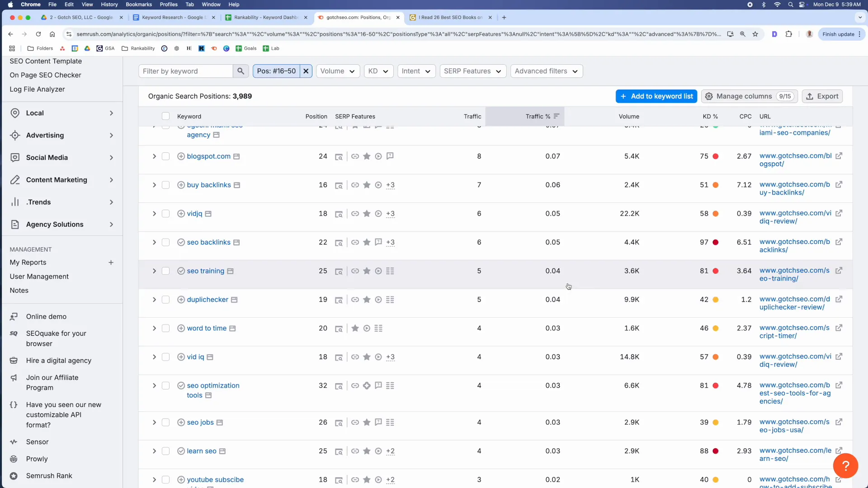Bookmark this page with star icon

755,34
